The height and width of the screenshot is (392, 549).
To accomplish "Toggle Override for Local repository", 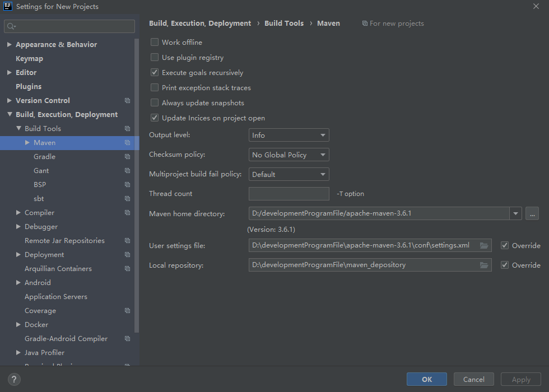I will [x=505, y=265].
